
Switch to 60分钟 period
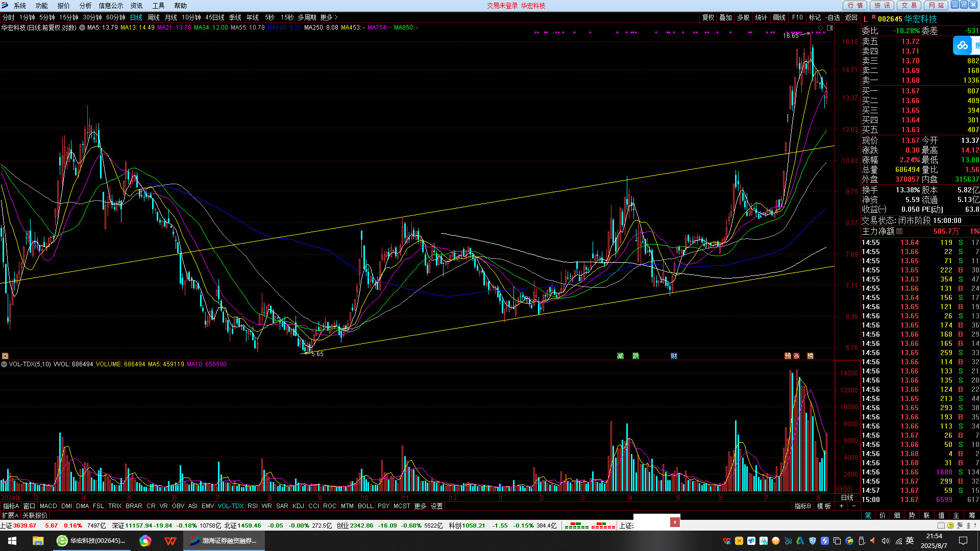[116, 17]
